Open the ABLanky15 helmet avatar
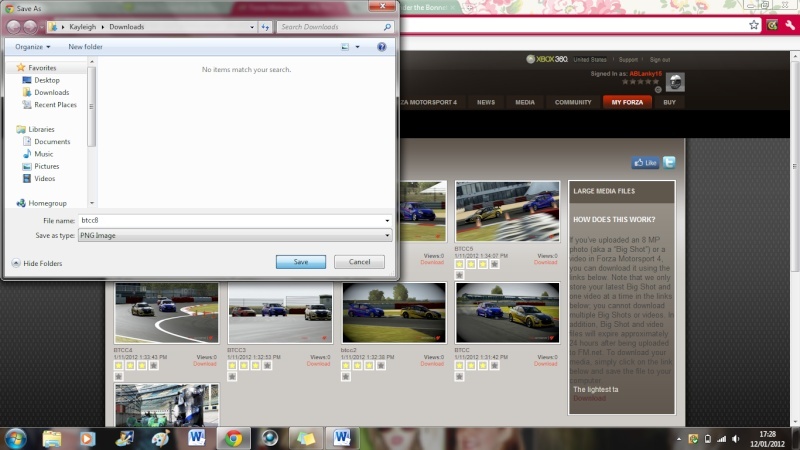800x450 pixels. [x=675, y=82]
